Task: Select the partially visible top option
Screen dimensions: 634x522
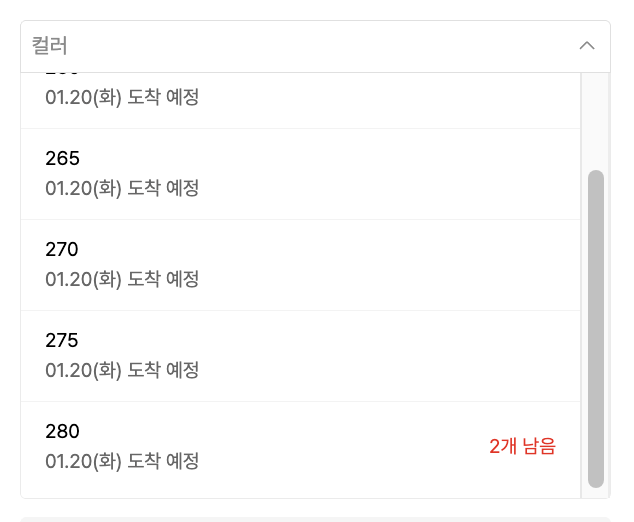Action: pyautogui.click(x=300, y=98)
